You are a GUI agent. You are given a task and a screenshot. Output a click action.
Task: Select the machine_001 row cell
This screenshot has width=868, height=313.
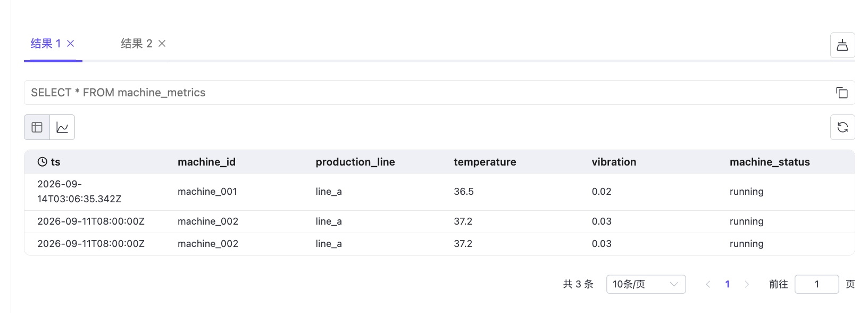click(207, 192)
